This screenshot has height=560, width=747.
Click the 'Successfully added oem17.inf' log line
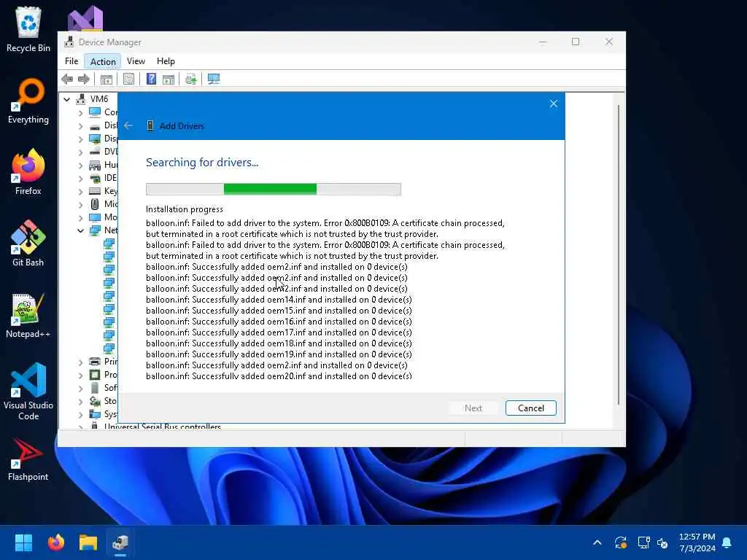click(x=279, y=332)
